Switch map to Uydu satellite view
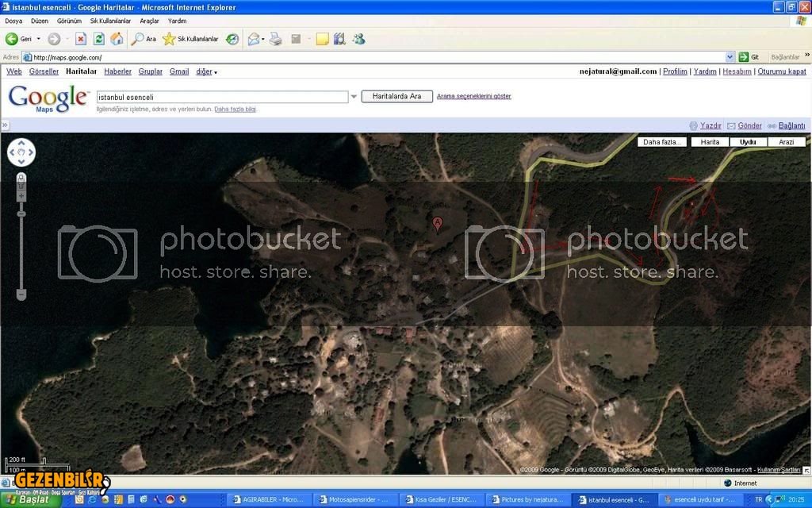Viewport: 812px width, 508px height. pos(748,142)
